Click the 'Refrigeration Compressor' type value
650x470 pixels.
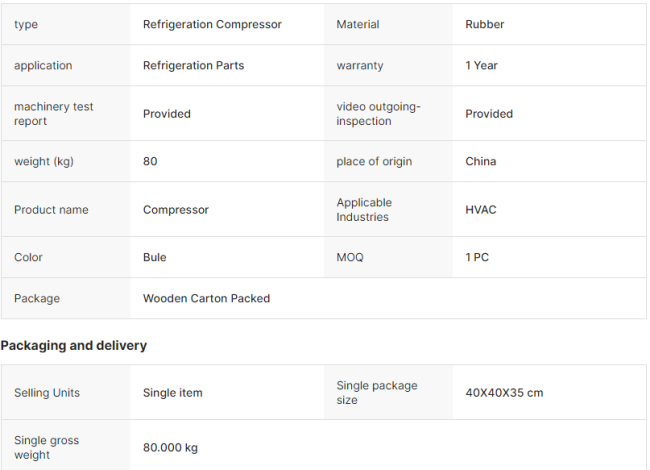(212, 24)
